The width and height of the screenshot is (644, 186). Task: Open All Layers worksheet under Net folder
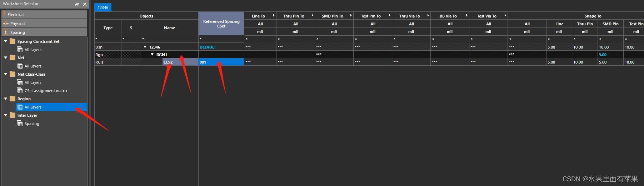[x=33, y=66]
